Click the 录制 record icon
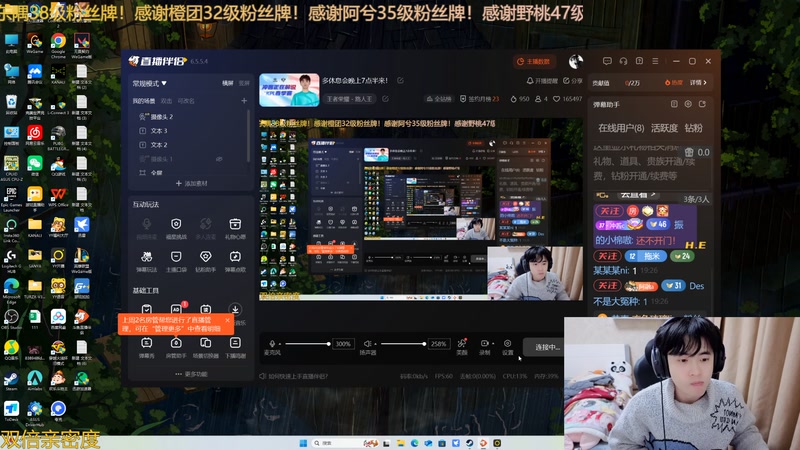 (x=484, y=343)
